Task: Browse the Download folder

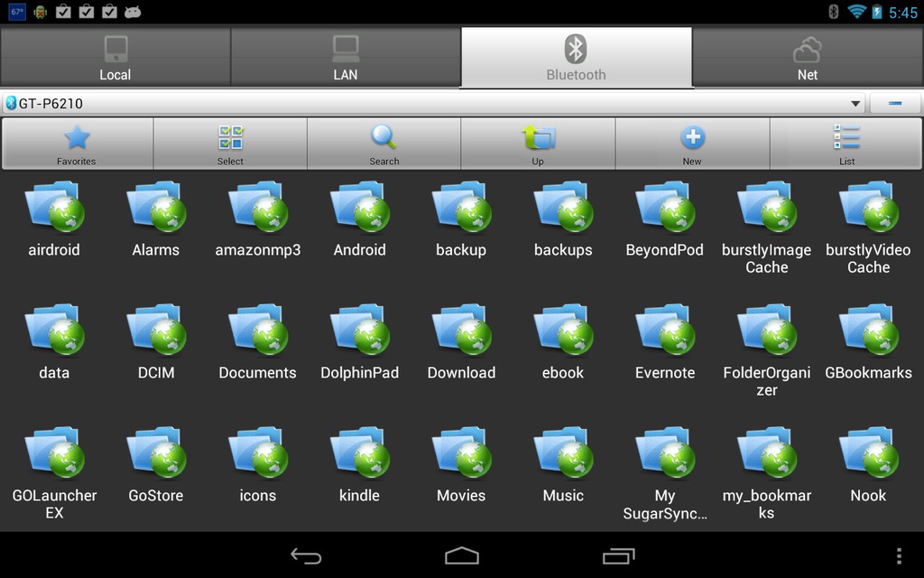Action: pyautogui.click(x=461, y=342)
